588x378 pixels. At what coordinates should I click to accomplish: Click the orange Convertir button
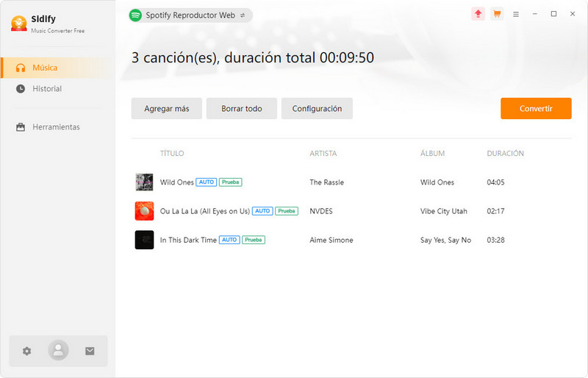[x=536, y=109]
